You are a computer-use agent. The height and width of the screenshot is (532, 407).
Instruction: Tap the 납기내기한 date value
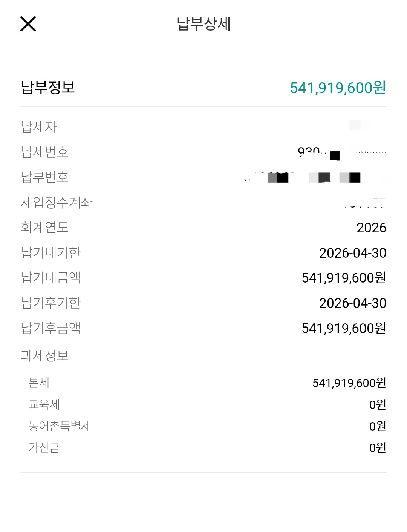pyautogui.click(x=352, y=253)
